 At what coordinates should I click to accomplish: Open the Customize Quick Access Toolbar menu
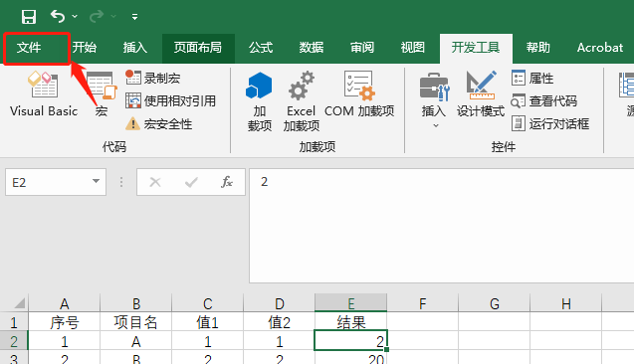[134, 17]
